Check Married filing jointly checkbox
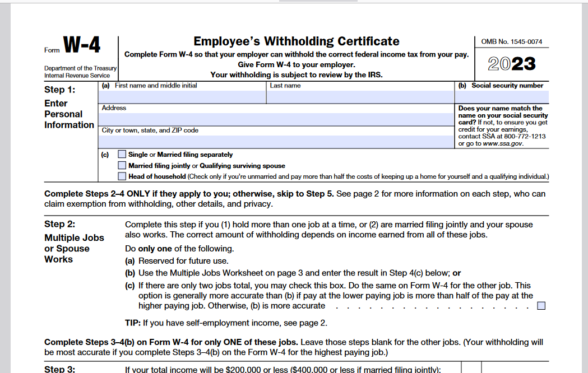 (122, 165)
